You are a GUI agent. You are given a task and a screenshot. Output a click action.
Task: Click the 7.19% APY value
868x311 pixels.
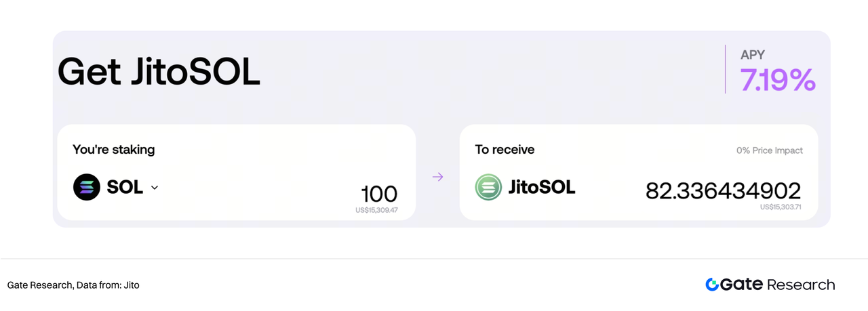tap(778, 80)
